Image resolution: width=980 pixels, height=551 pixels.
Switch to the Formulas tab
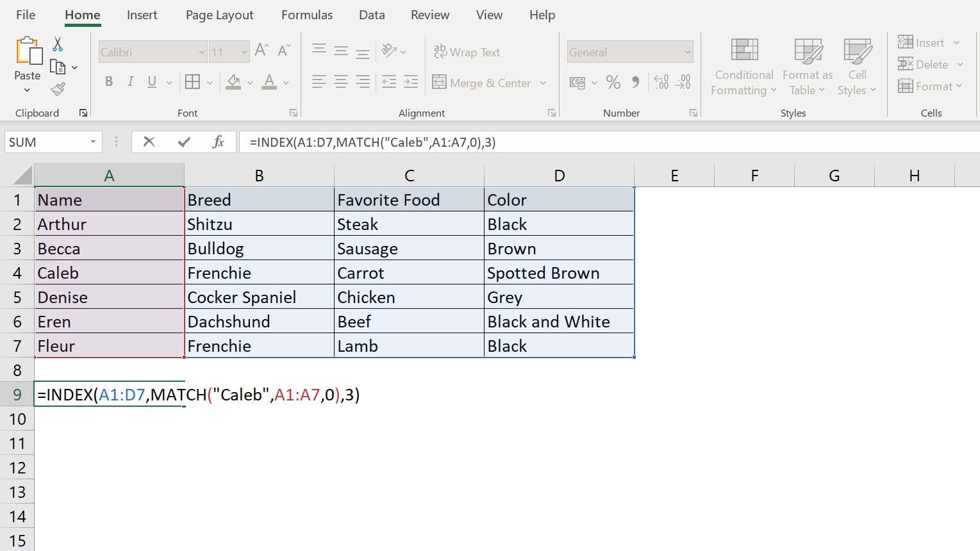pos(306,15)
